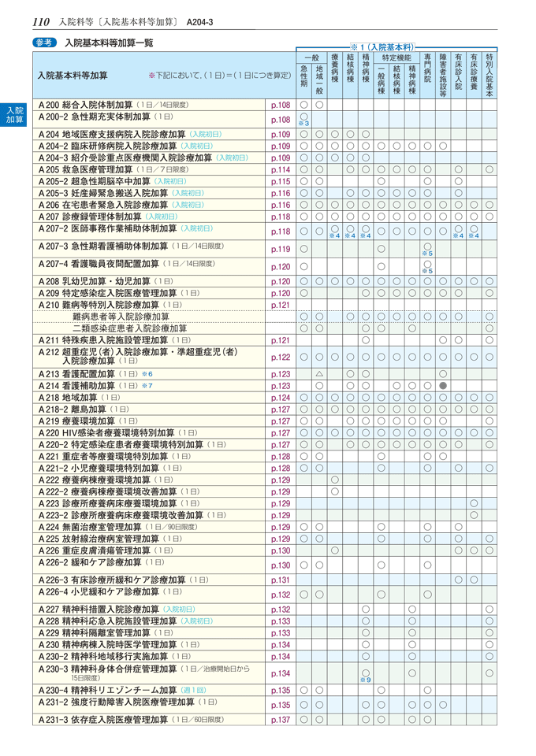Click the 入院基本料等加算一覧 heading
This screenshot has height=756, width=536.
tap(110, 42)
